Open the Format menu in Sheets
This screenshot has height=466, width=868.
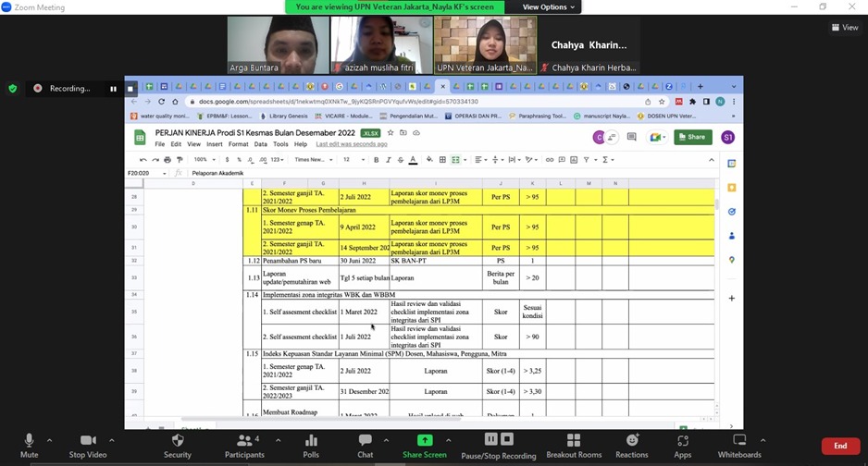(x=238, y=144)
